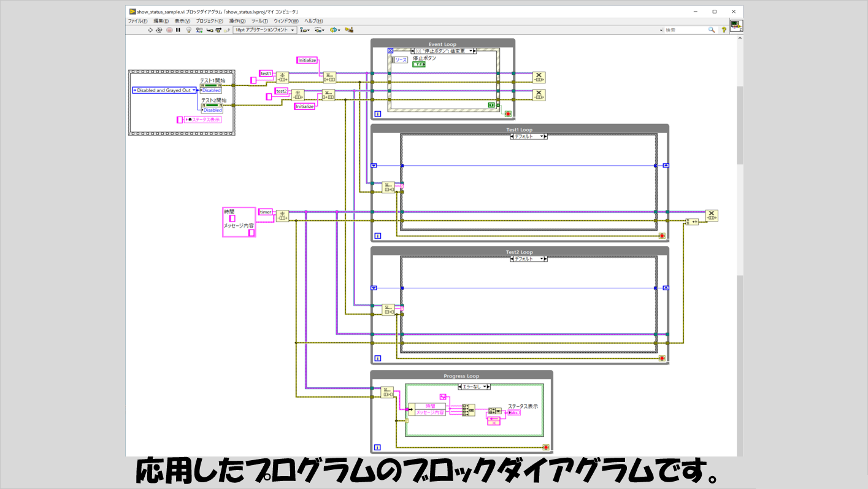This screenshot has height=489, width=868.
Task: Select the Test1 Loop case selector label
Action: 528,137
